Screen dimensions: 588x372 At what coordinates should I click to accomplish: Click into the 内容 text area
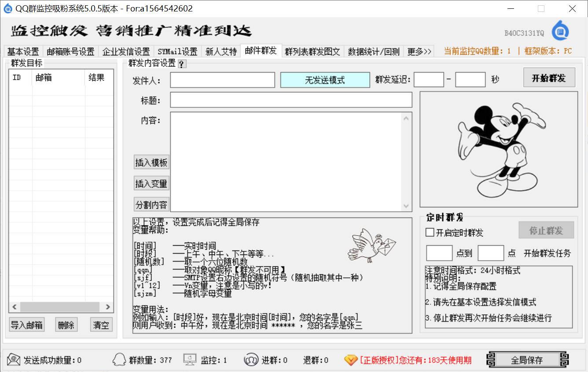[286, 162]
